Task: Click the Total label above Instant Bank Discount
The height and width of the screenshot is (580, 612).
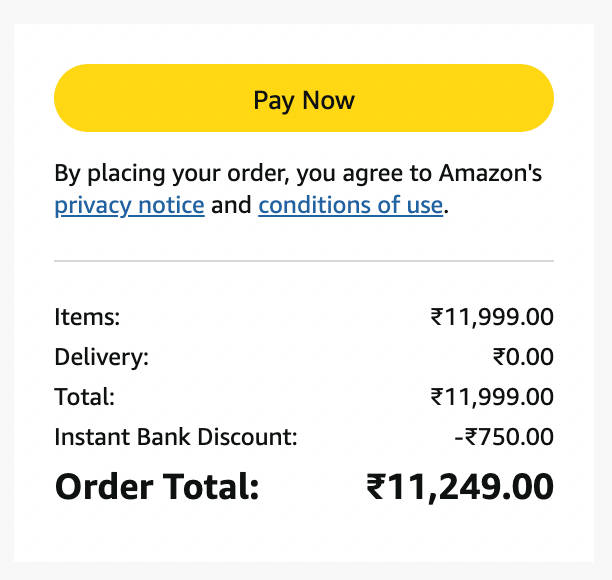Action: click(x=85, y=397)
